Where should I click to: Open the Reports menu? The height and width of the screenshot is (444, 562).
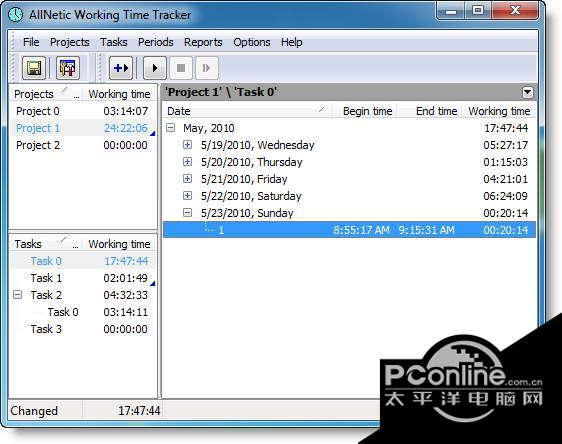click(x=203, y=42)
